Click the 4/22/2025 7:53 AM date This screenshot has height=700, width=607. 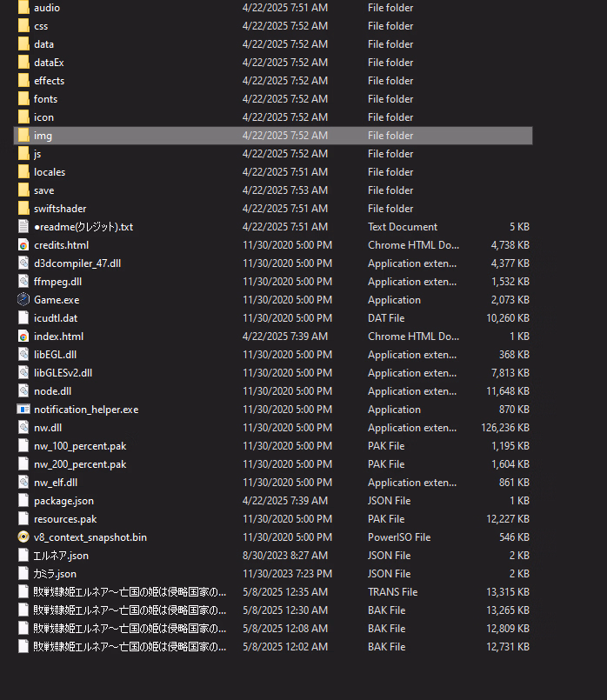coord(285,190)
